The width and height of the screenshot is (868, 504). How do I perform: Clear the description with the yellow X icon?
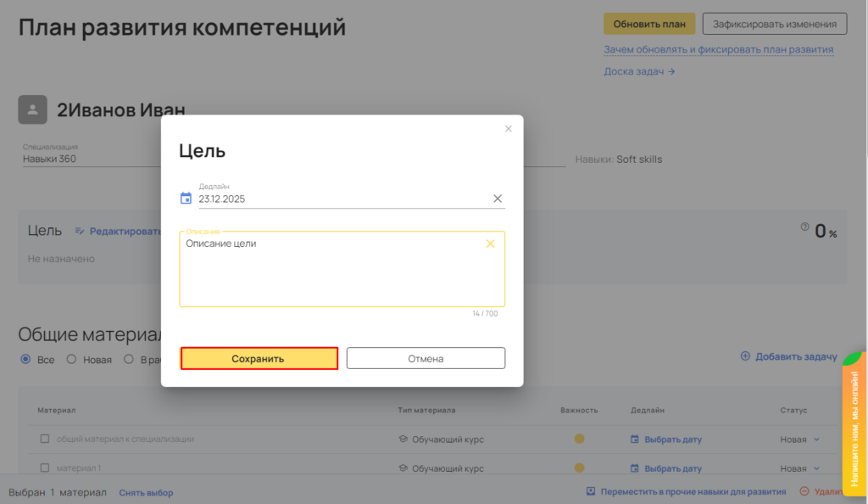click(490, 244)
